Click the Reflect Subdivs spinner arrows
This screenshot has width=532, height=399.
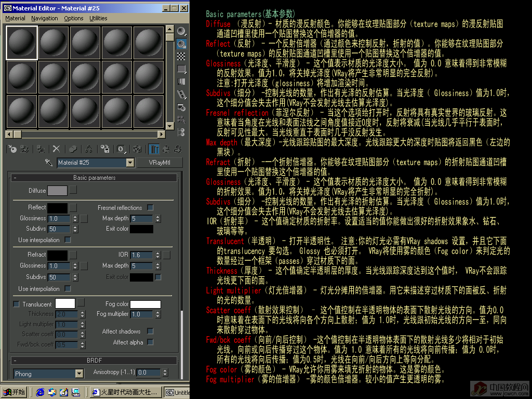(x=75, y=229)
